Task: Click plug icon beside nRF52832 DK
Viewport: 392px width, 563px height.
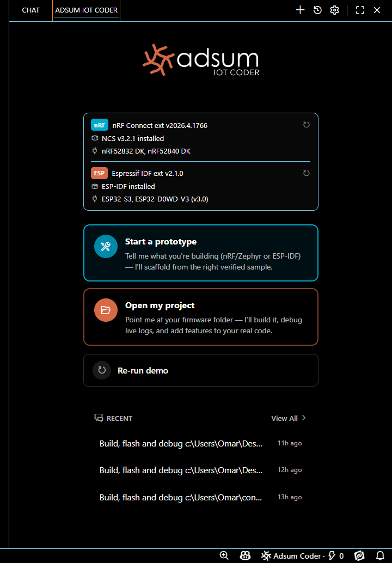Action: click(x=95, y=151)
